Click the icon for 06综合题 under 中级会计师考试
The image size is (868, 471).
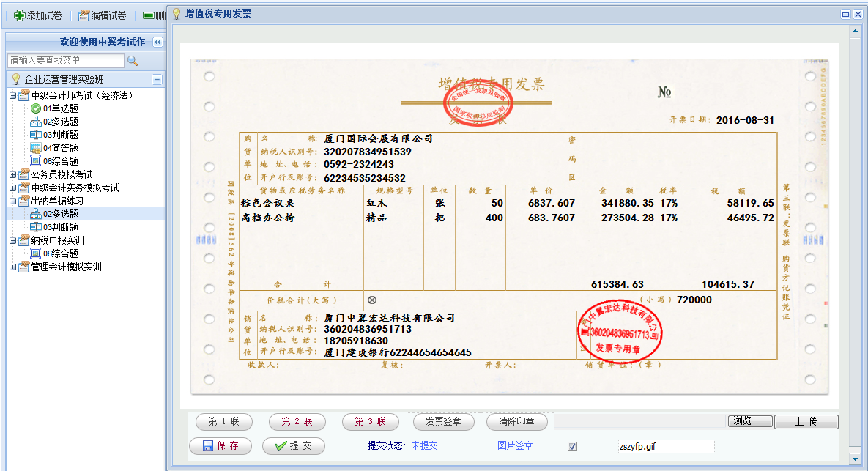pyautogui.click(x=36, y=161)
